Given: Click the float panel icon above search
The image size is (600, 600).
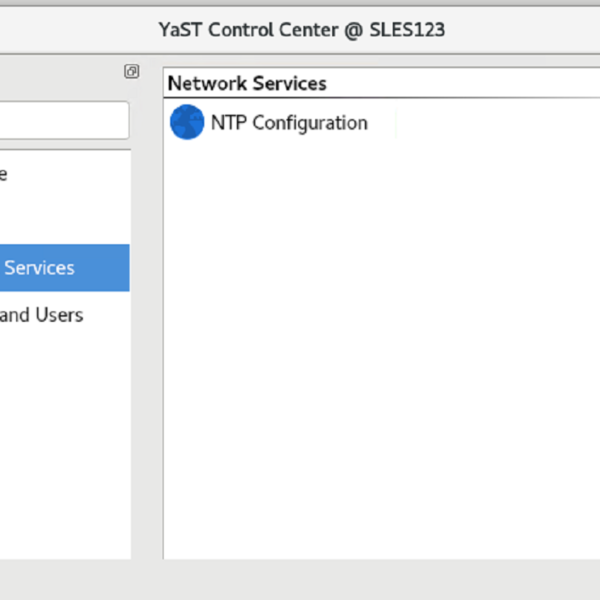Looking at the screenshot, I should (x=131, y=72).
